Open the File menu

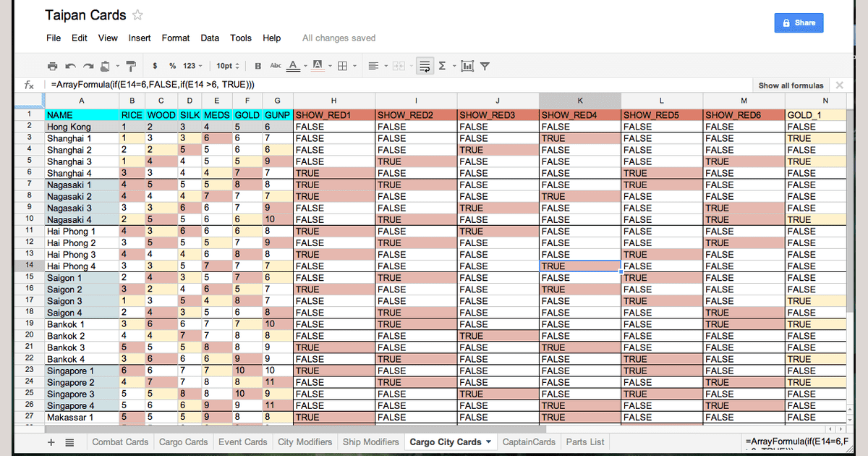tap(54, 38)
